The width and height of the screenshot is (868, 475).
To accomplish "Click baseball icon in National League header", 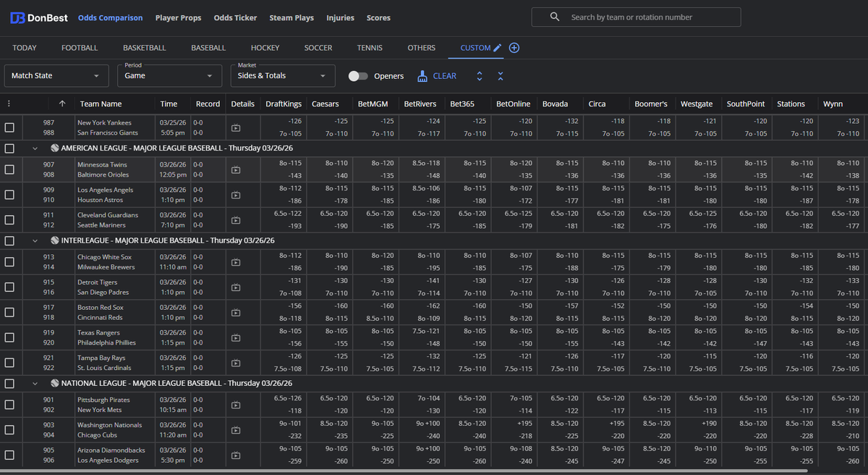I will click(55, 383).
